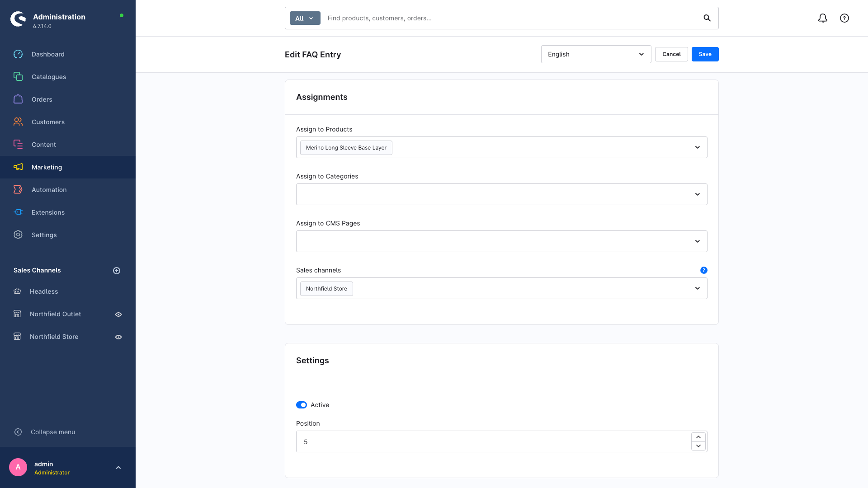Expand the Assign to CMS Pages dropdown
This screenshot has height=488, width=868.
click(502, 241)
